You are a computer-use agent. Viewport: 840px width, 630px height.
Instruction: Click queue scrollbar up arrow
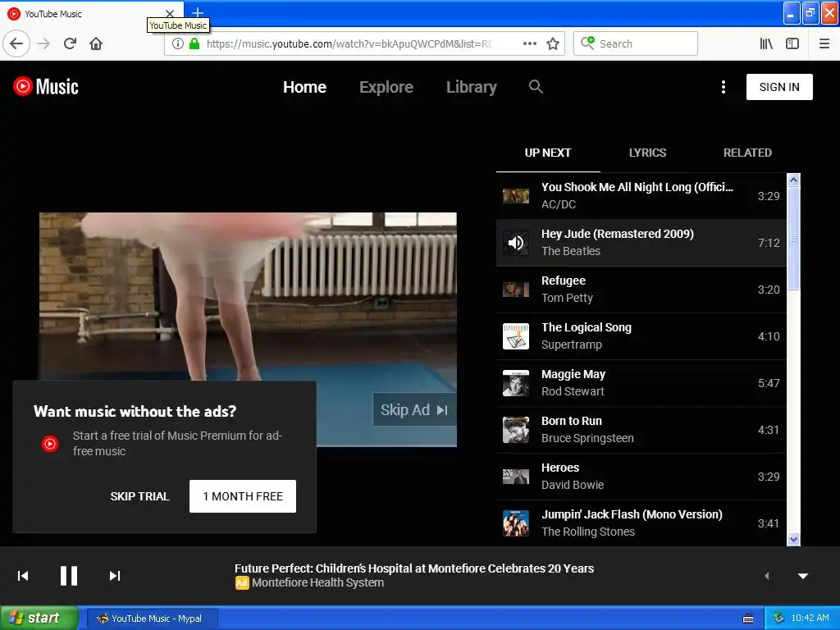coord(793,180)
